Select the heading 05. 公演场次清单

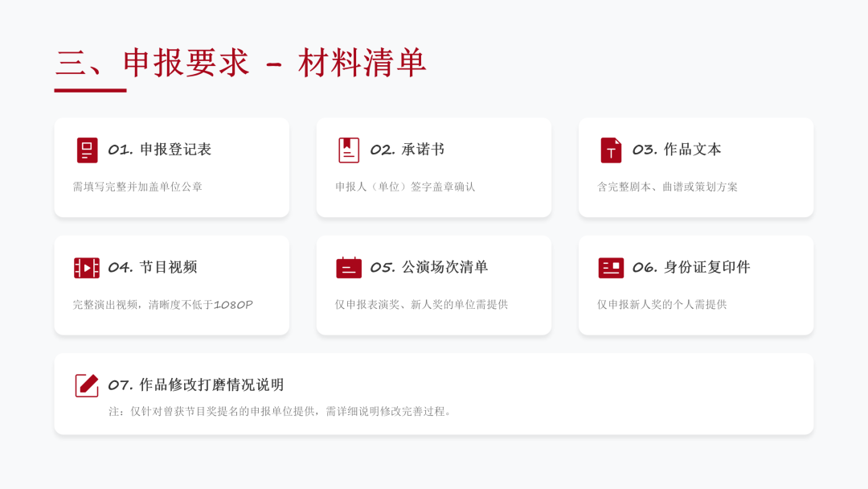[428, 267]
